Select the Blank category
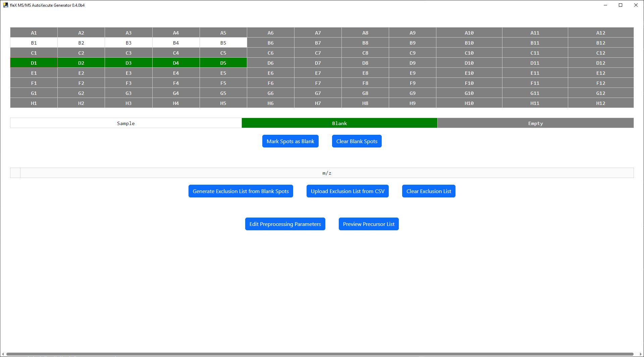 (x=339, y=123)
